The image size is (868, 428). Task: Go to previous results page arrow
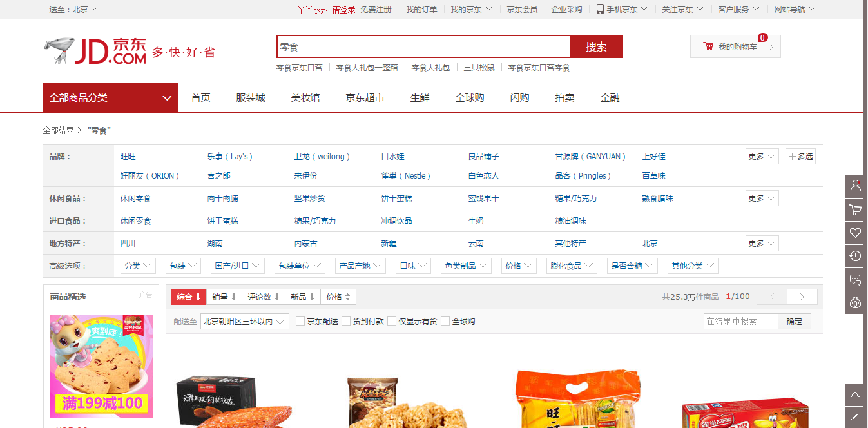pyautogui.click(x=772, y=297)
